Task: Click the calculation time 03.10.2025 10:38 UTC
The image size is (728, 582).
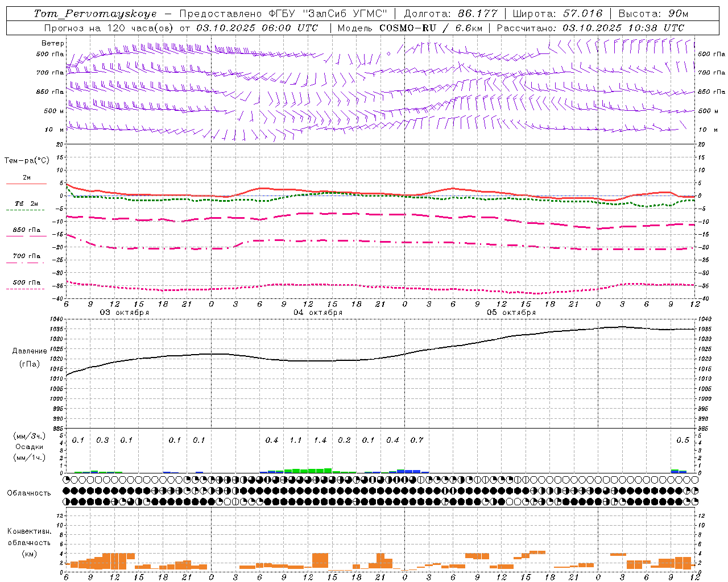Action: click(623, 28)
